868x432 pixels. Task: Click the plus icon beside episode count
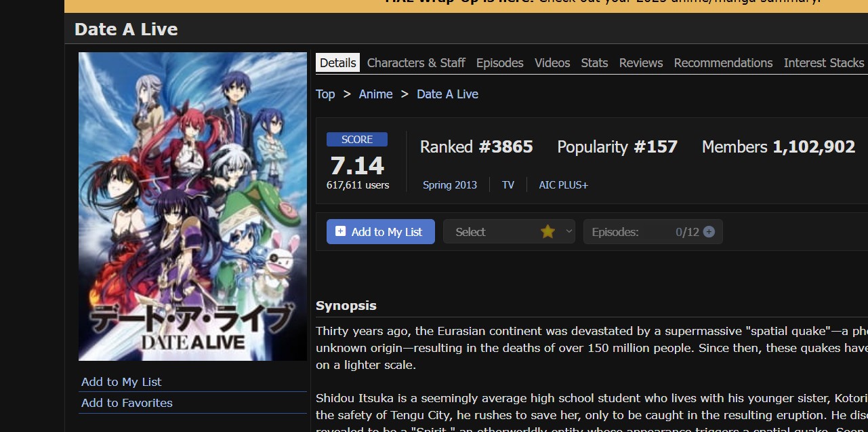coord(709,232)
